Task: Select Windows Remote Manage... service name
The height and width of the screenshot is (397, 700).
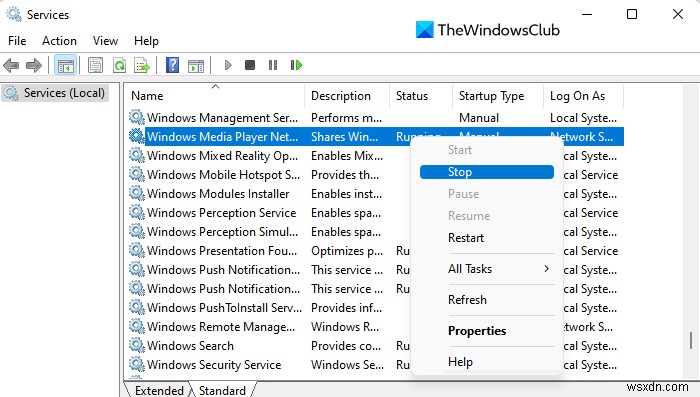Action: 221,326
